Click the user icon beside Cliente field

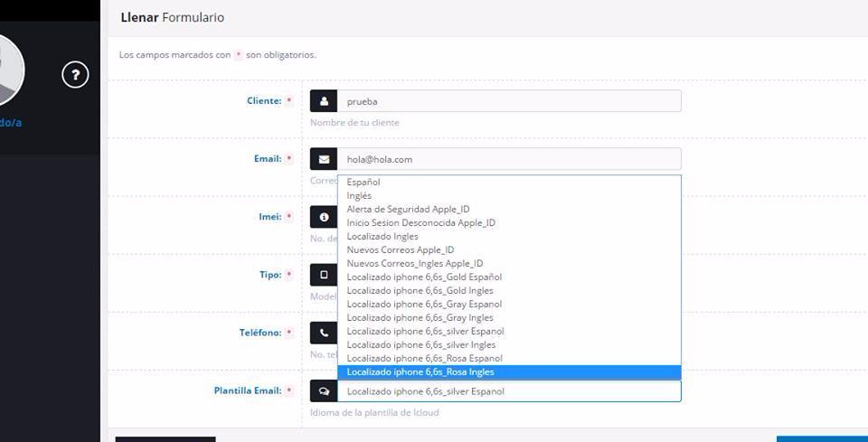(324, 101)
